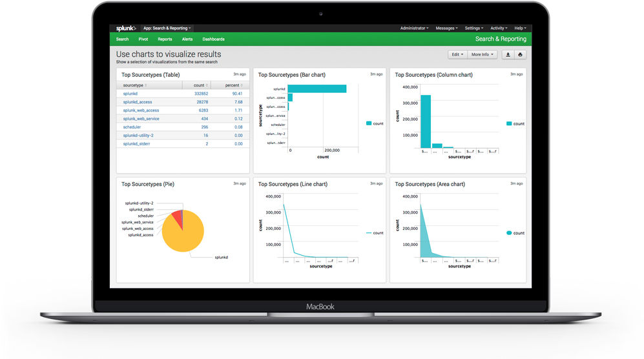Click the splunk_web_access sourcetype link
Image resolution: width=644 pixels, height=359 pixels.
(141, 110)
